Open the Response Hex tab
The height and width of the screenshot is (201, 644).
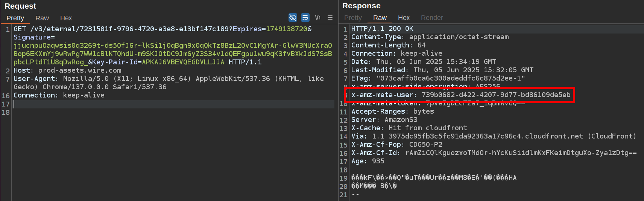[404, 18]
